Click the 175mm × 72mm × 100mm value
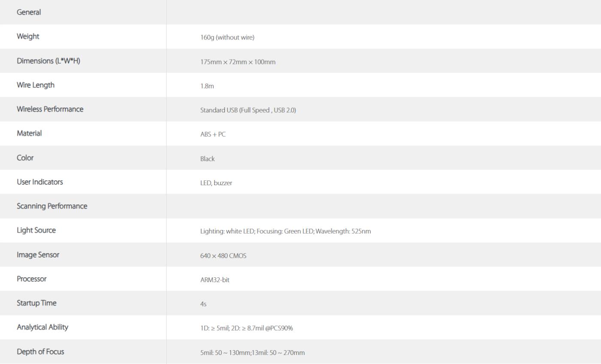 tap(238, 62)
